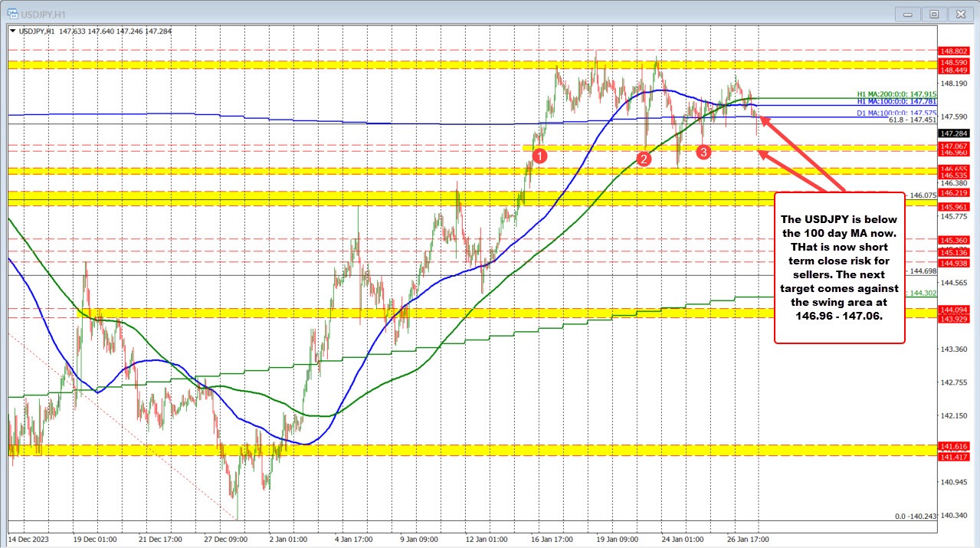Select the 146.960 red price level label
Image resolution: width=980 pixels, height=548 pixels.
(955, 153)
